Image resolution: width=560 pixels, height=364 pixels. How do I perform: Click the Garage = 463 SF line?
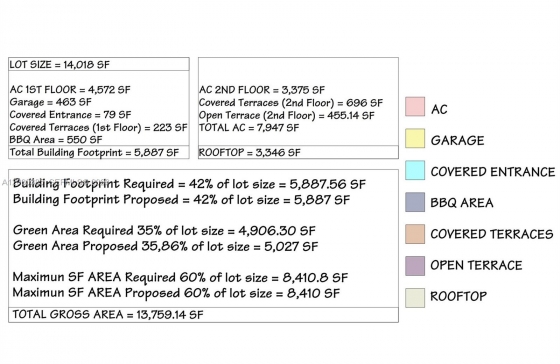click(51, 102)
